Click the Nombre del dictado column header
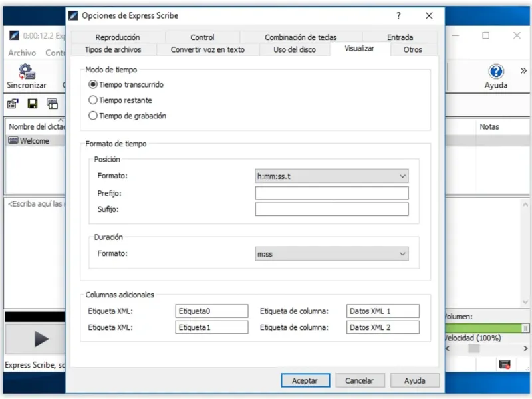This screenshot has width=532, height=399. click(x=36, y=126)
